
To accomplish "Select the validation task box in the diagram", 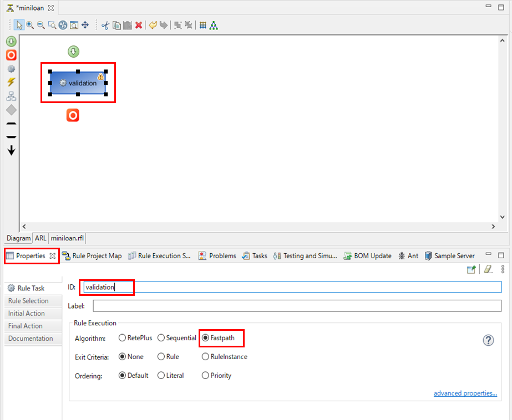I will click(78, 83).
